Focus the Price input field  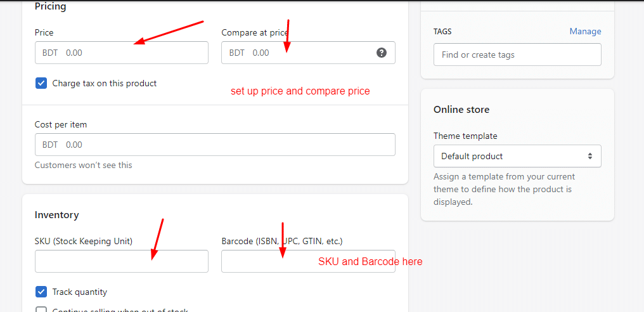122,53
